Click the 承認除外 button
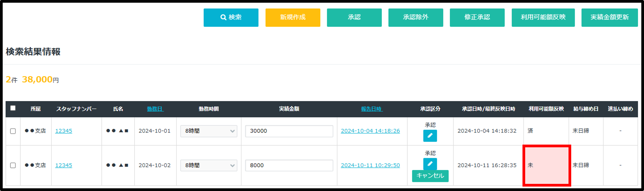This screenshot has width=644, height=191. coord(416,18)
